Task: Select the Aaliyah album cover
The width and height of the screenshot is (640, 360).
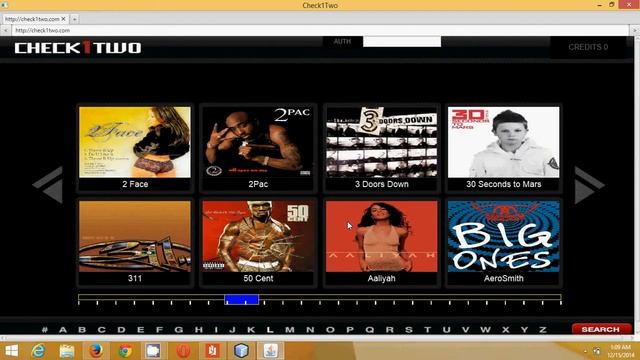Action: click(x=381, y=236)
